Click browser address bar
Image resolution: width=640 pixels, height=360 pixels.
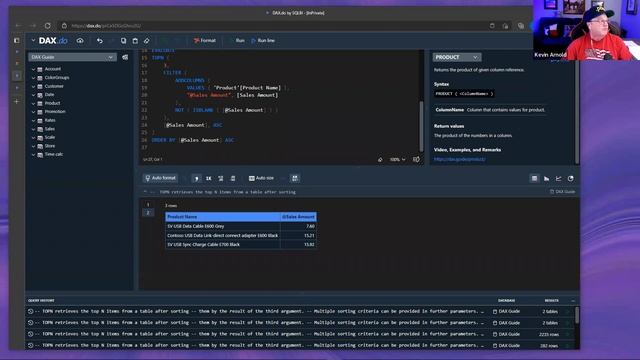click(x=273, y=26)
